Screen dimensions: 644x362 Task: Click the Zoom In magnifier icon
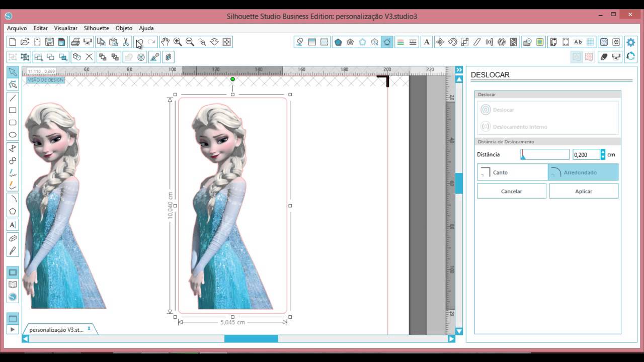[x=178, y=42]
